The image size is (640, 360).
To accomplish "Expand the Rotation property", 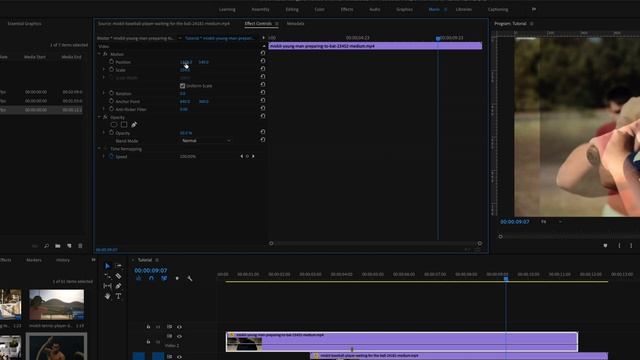I will 104,93.
